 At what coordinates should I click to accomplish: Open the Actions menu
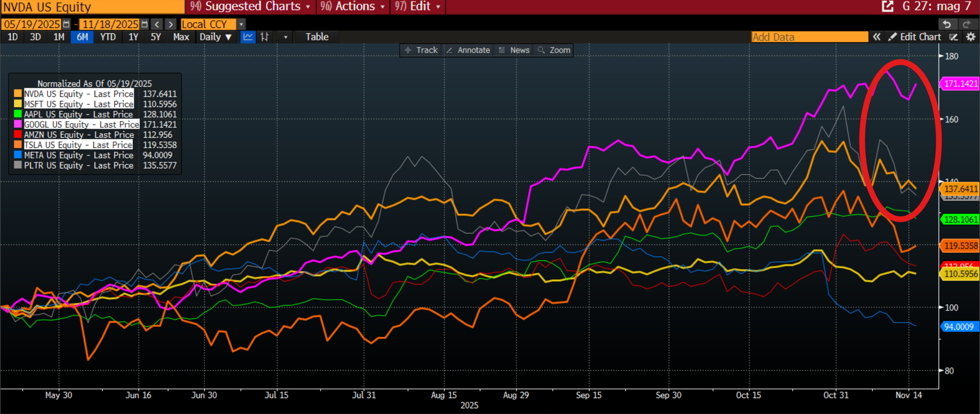353,7
